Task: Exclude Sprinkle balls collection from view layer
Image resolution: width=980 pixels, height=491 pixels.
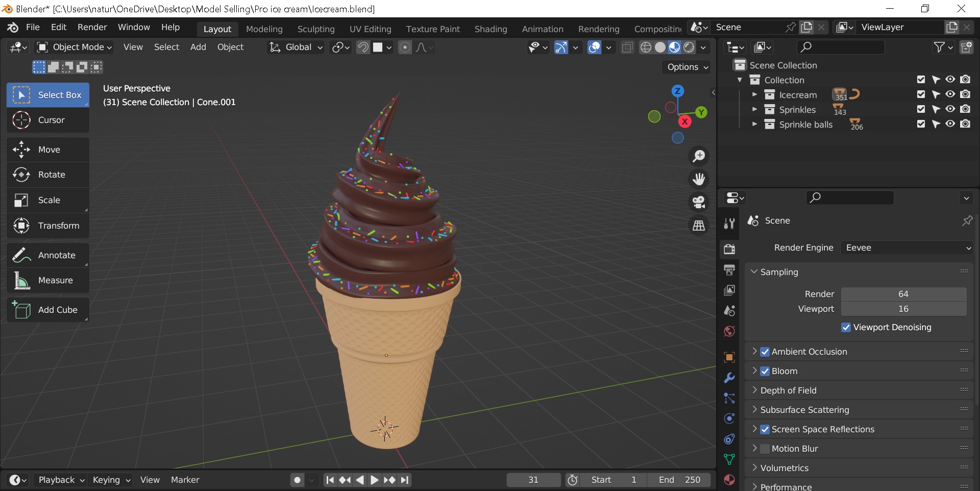Action: point(921,124)
